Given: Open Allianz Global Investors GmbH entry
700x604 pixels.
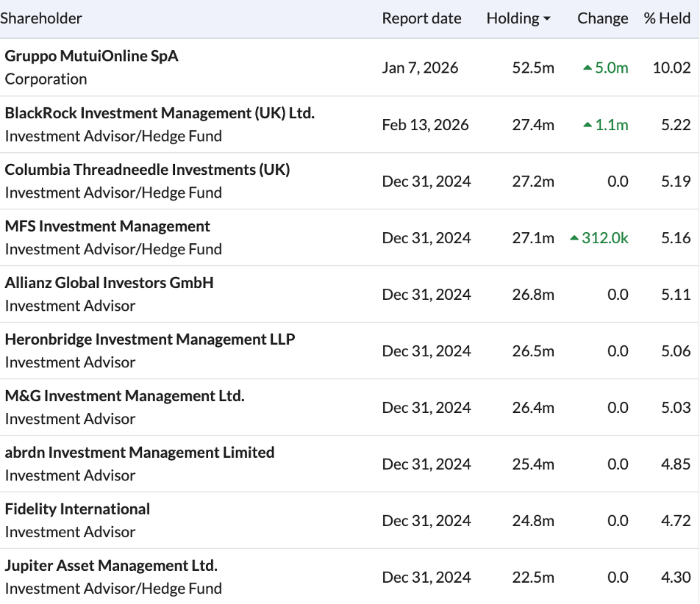Looking at the screenshot, I should pyautogui.click(x=109, y=282).
